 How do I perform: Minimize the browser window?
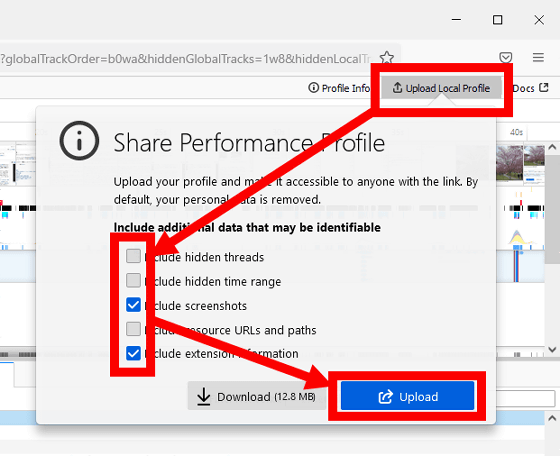pyautogui.click(x=456, y=20)
